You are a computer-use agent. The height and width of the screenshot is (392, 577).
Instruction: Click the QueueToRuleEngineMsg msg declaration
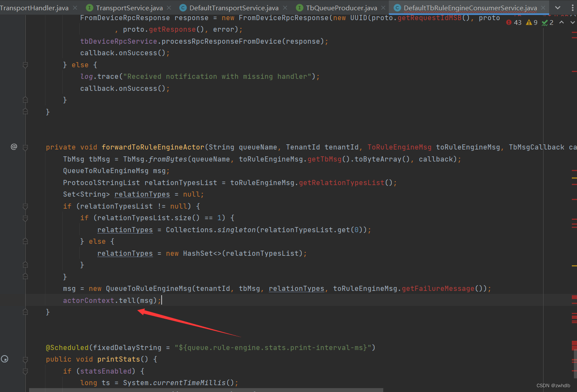point(116,171)
